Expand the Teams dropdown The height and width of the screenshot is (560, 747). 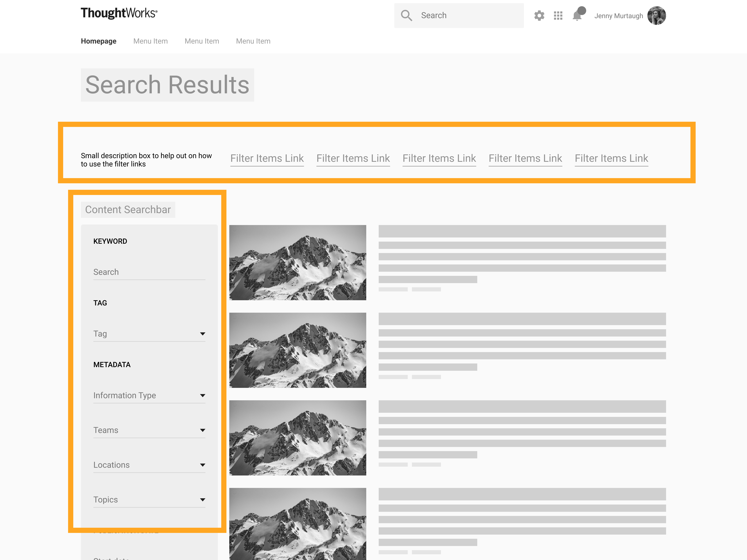[x=202, y=430]
